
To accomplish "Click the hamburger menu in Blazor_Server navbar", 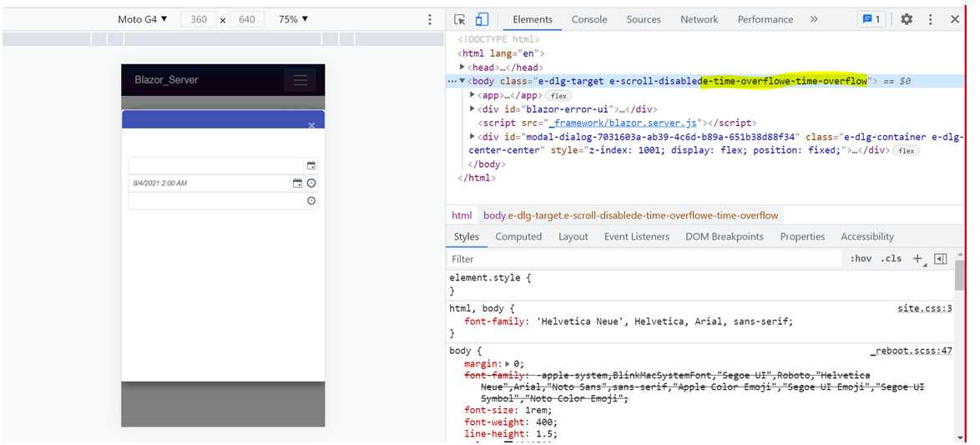I will coord(300,80).
